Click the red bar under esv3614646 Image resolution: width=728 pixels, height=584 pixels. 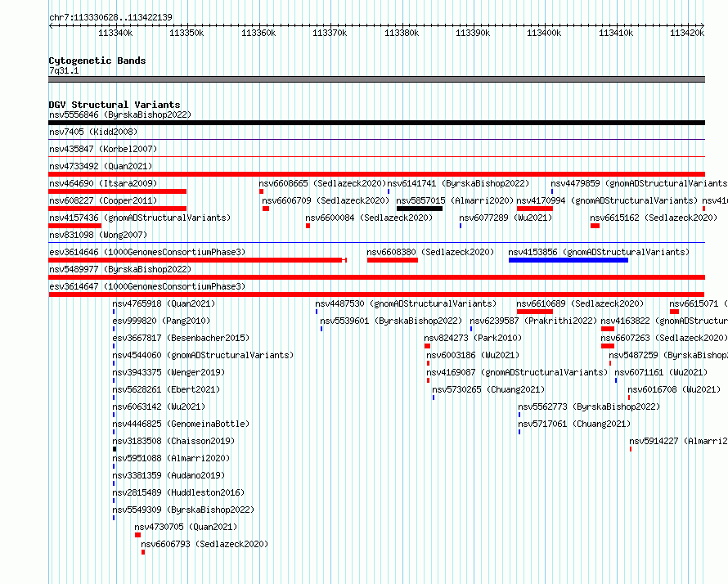click(x=197, y=260)
